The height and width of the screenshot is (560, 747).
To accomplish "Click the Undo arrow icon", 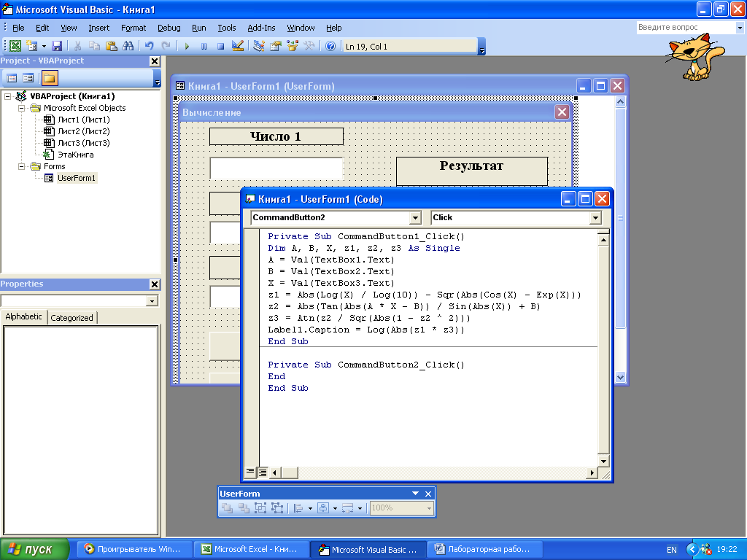I will pyautogui.click(x=150, y=46).
